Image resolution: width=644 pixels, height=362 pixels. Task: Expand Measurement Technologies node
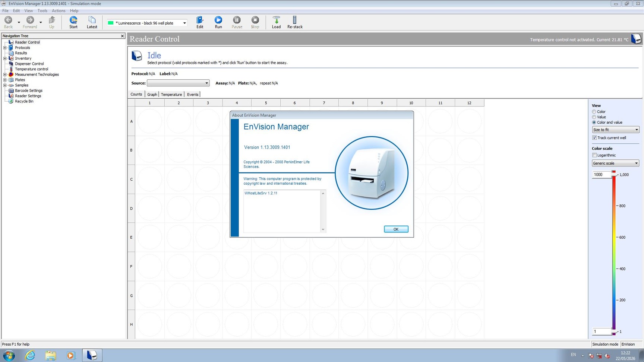pos(5,74)
